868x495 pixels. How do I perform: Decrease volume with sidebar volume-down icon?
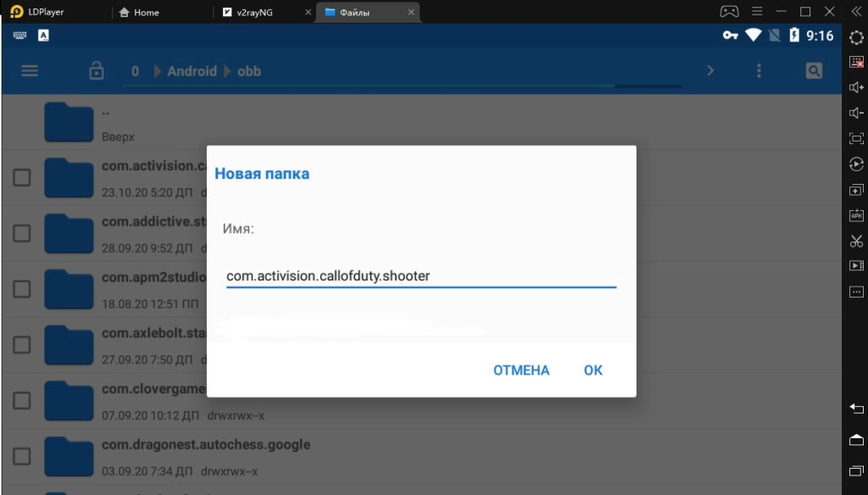click(x=855, y=112)
